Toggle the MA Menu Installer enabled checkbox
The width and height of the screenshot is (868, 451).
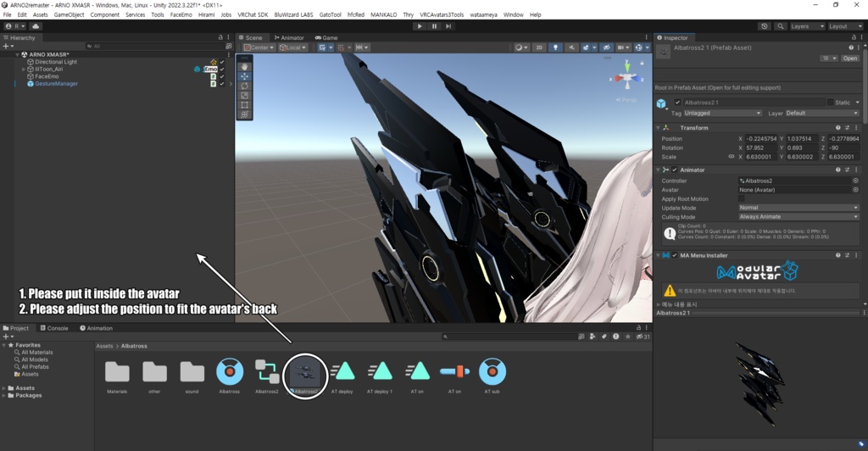coord(674,255)
